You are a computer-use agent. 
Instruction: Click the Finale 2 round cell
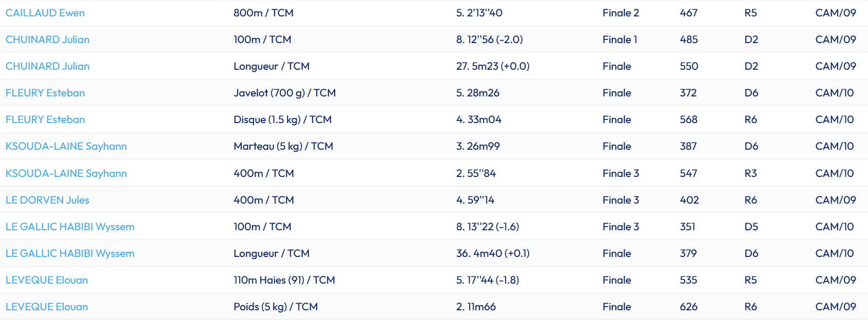621,13
